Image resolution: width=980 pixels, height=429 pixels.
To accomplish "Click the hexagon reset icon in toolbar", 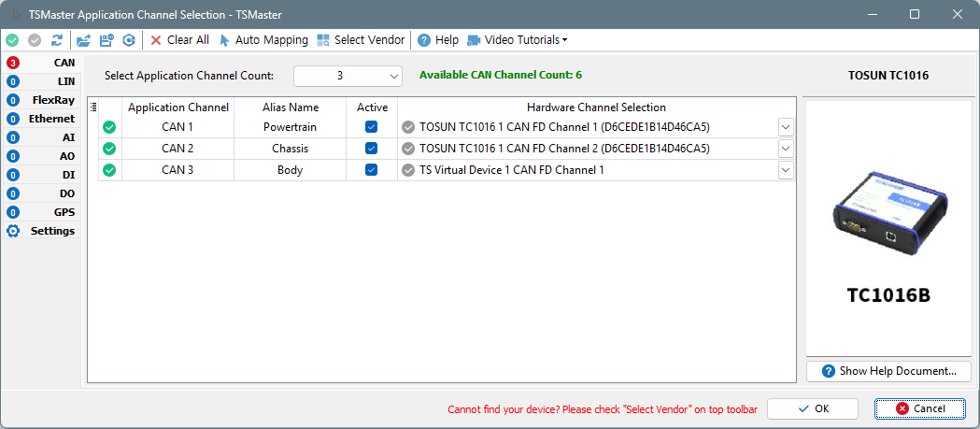I will (129, 40).
